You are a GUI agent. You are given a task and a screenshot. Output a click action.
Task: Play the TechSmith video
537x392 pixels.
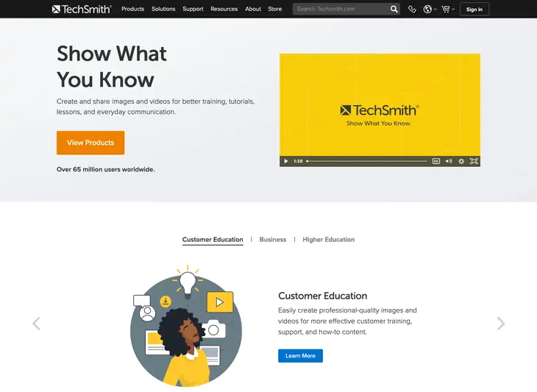286,161
